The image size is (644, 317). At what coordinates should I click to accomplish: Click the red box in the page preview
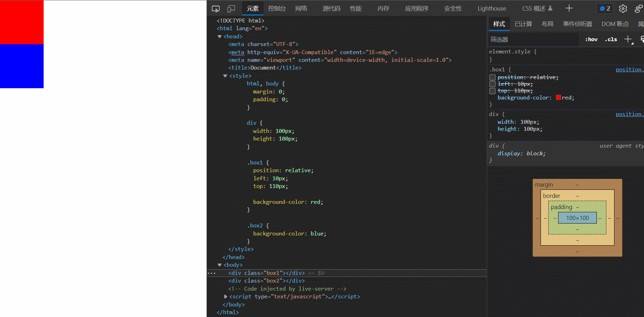point(22,22)
